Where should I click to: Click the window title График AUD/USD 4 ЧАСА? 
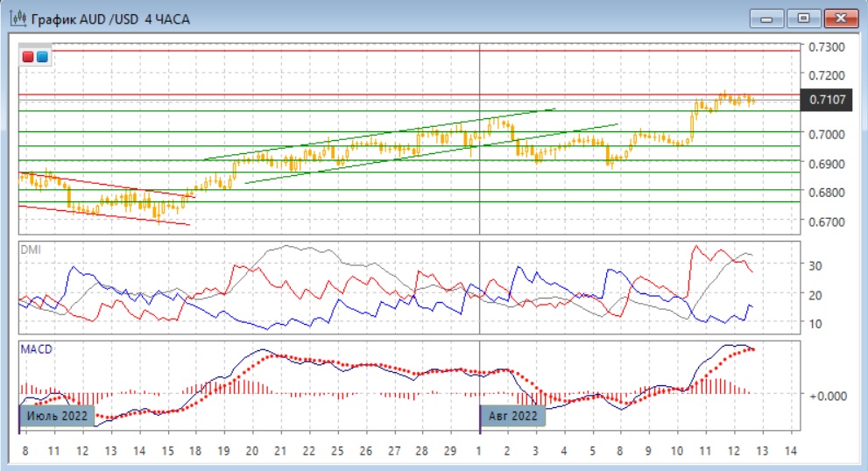pos(109,18)
